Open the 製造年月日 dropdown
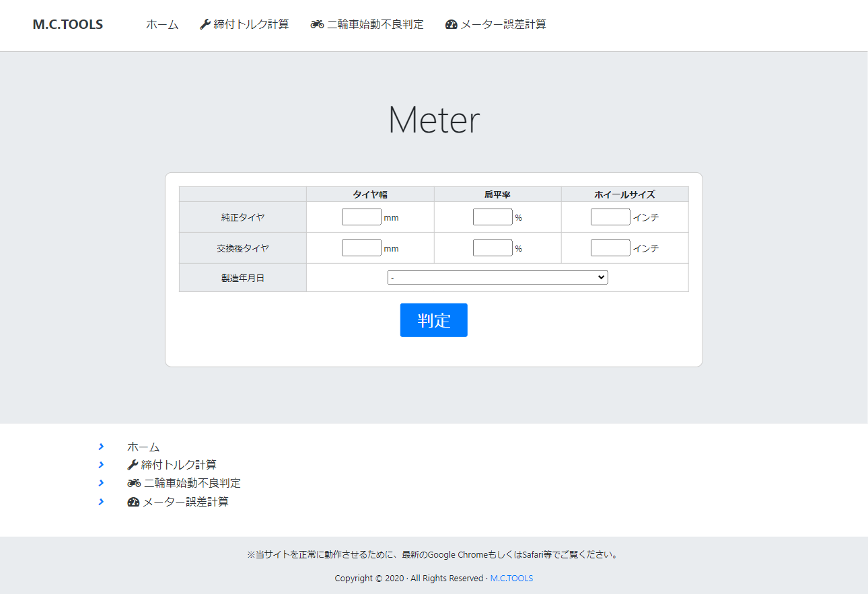 point(497,278)
